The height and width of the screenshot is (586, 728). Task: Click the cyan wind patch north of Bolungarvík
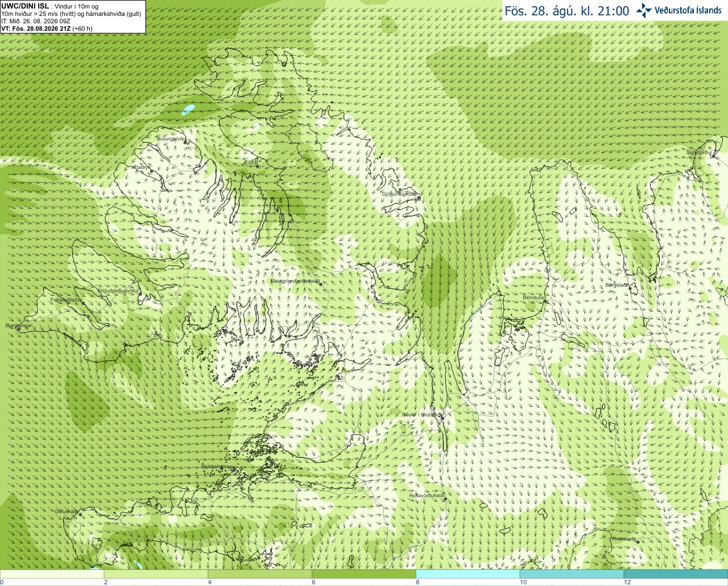point(188,109)
